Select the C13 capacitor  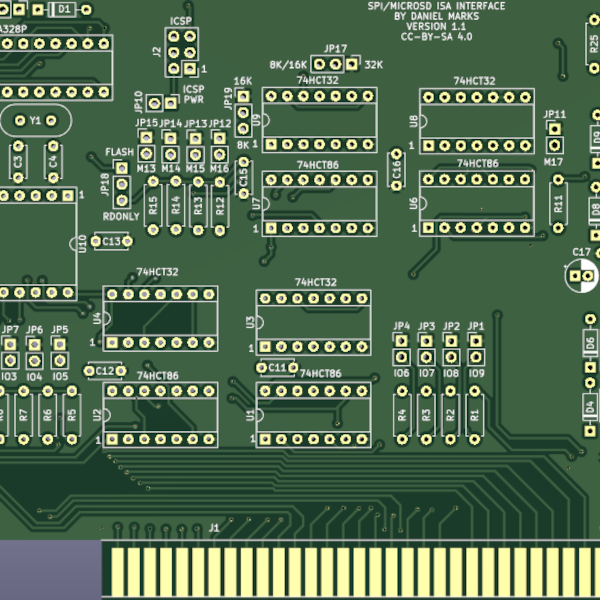pyautogui.click(x=112, y=241)
